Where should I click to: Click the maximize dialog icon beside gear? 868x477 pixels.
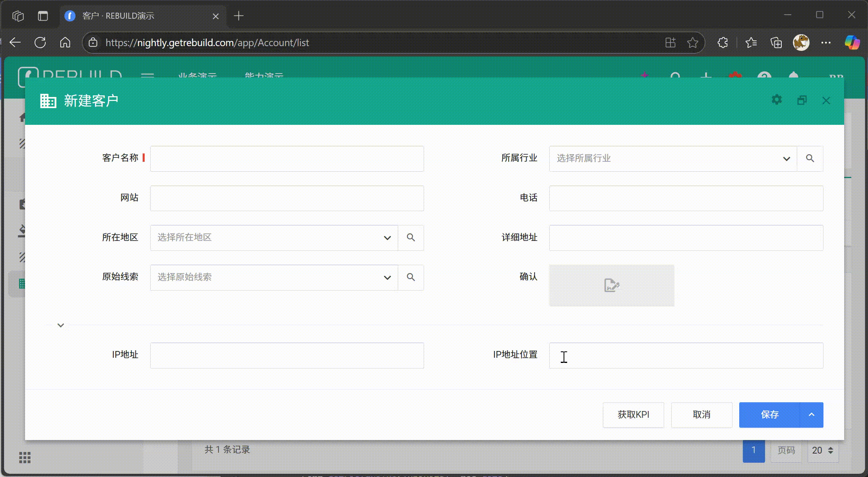pyautogui.click(x=802, y=101)
